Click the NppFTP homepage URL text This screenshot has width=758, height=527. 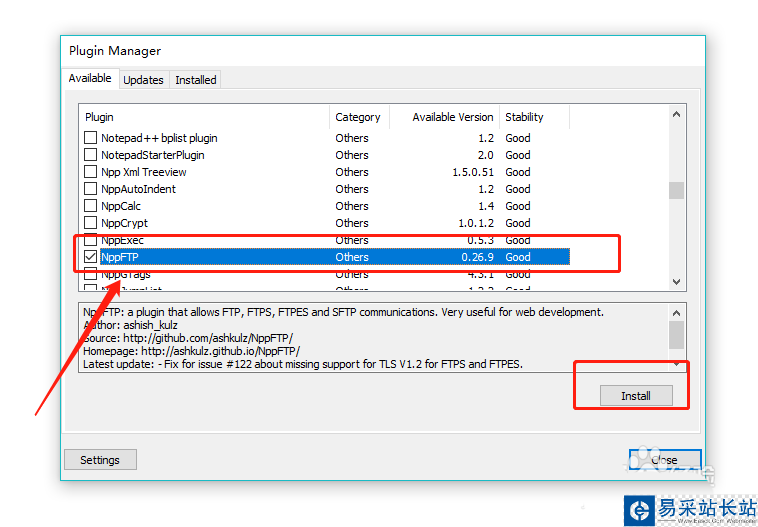[220, 351]
